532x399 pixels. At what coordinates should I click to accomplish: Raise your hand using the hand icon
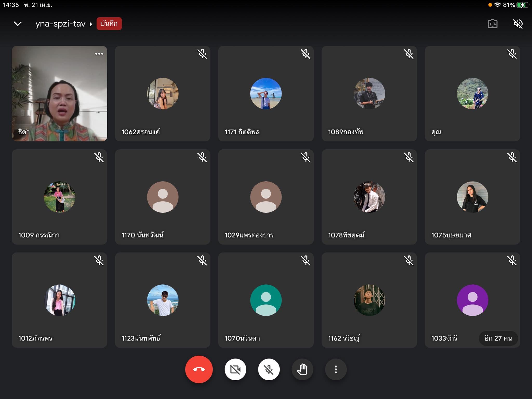pos(302,369)
